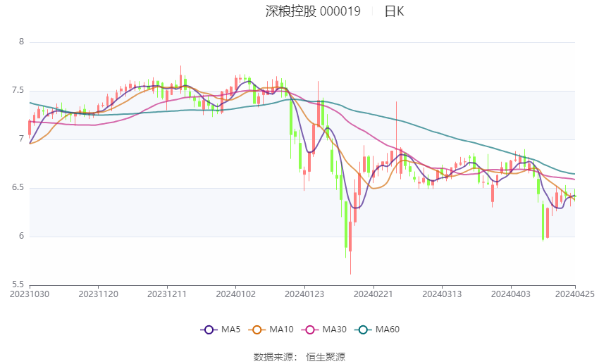The image size is (599, 364).
Task: Click the 20231030 start date label
Action: coord(30,294)
